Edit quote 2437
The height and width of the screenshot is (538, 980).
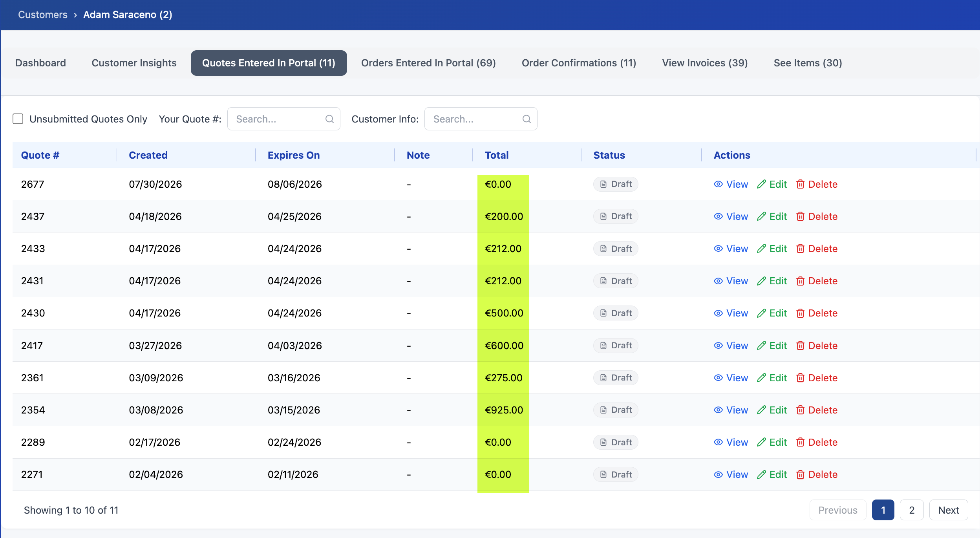pyautogui.click(x=772, y=216)
